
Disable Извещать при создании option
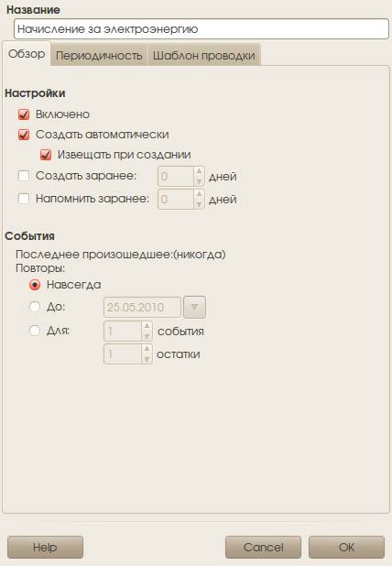click(46, 155)
